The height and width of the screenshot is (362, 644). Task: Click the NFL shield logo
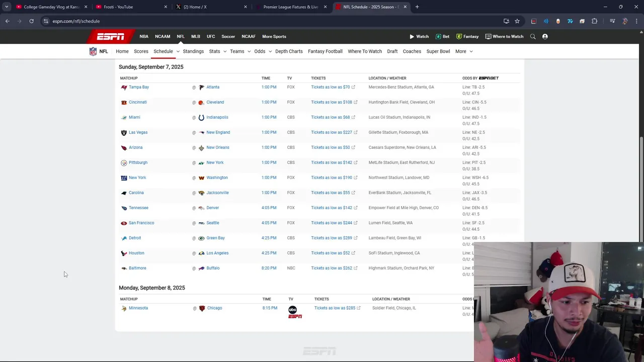93,51
